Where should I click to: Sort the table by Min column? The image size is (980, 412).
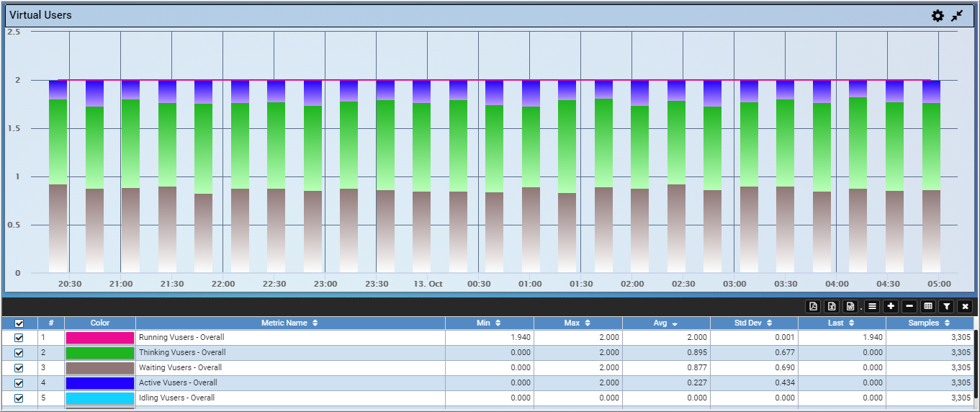pos(490,323)
